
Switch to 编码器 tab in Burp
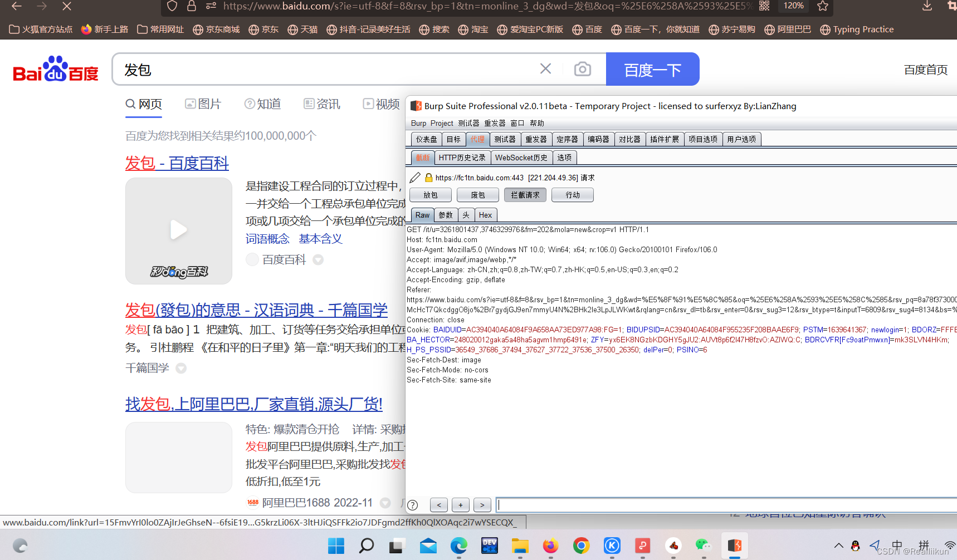598,139
